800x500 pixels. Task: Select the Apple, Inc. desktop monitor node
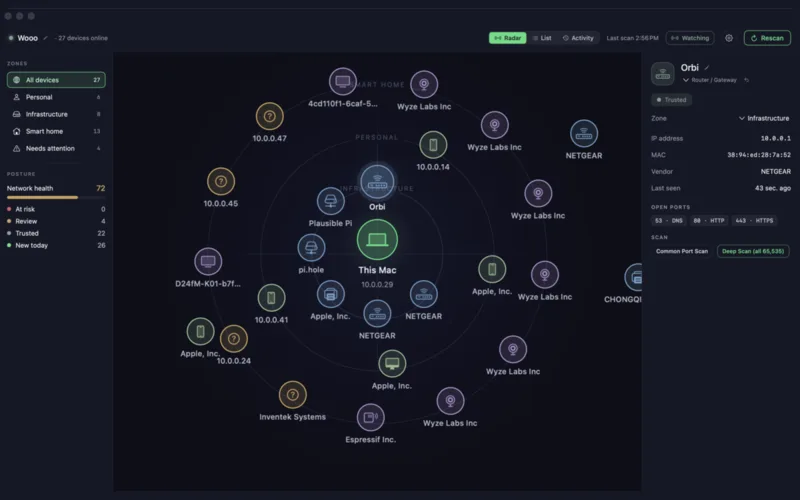[392, 363]
